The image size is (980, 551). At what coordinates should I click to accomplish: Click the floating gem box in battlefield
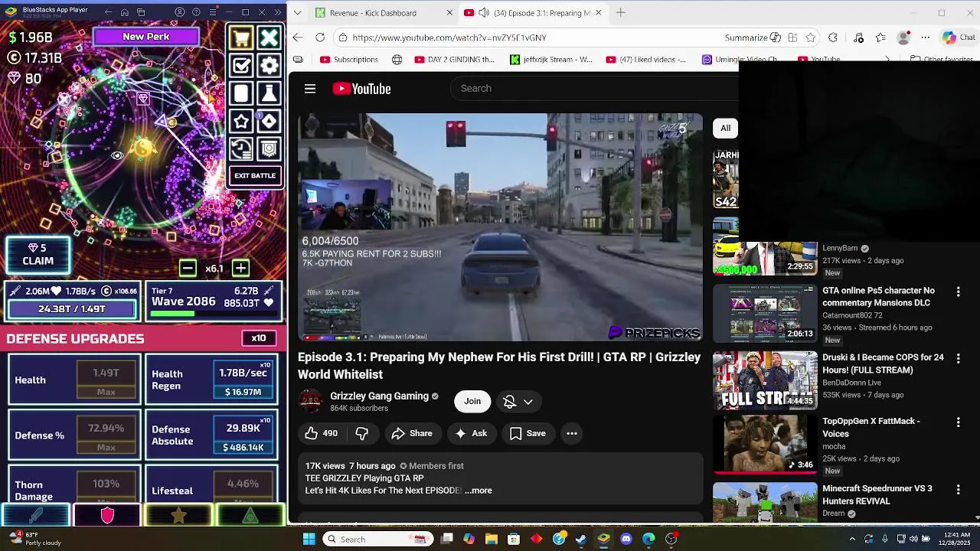click(x=143, y=98)
